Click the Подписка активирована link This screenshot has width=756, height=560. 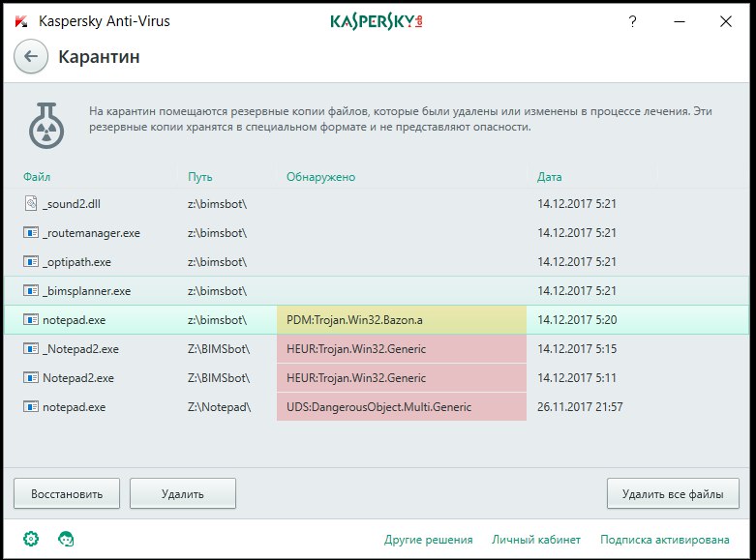click(664, 540)
